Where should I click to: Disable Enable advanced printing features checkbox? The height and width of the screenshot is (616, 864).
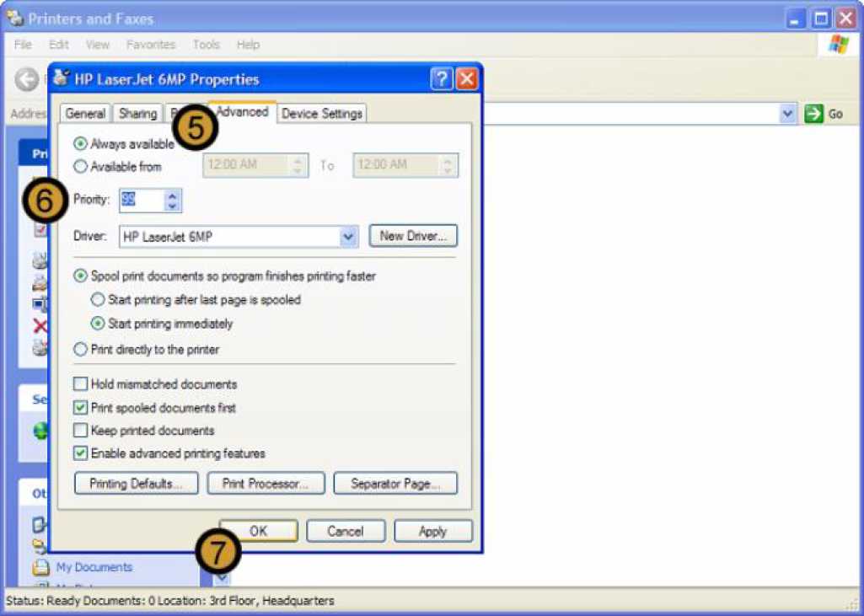click(80, 453)
